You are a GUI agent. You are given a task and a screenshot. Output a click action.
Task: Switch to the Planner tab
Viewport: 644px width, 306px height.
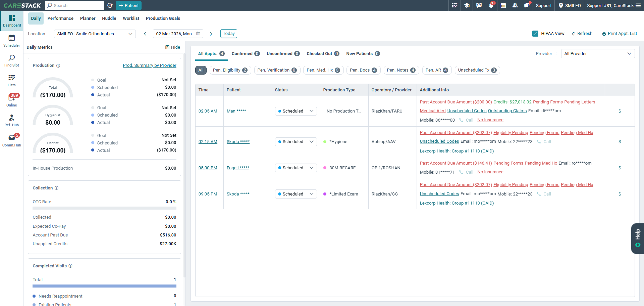tap(88, 18)
